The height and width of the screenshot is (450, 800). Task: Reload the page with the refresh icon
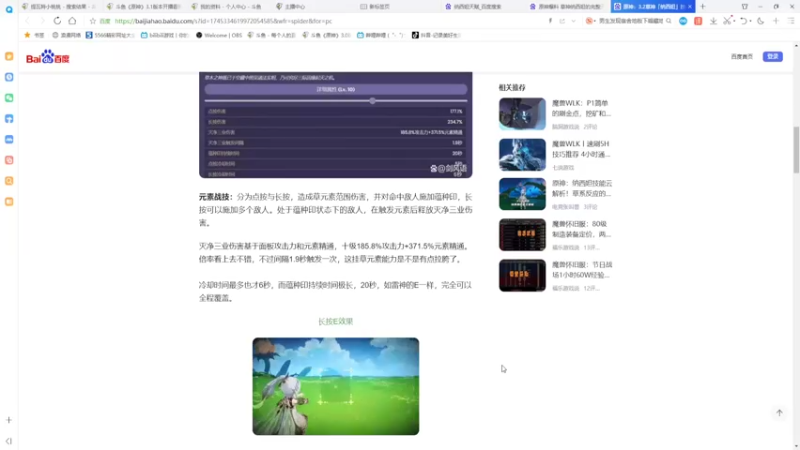click(x=57, y=21)
